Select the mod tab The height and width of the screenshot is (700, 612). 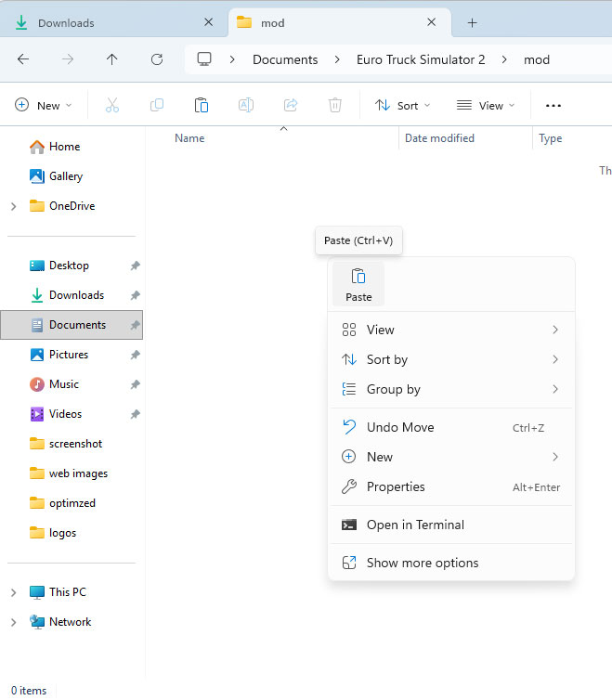point(340,22)
